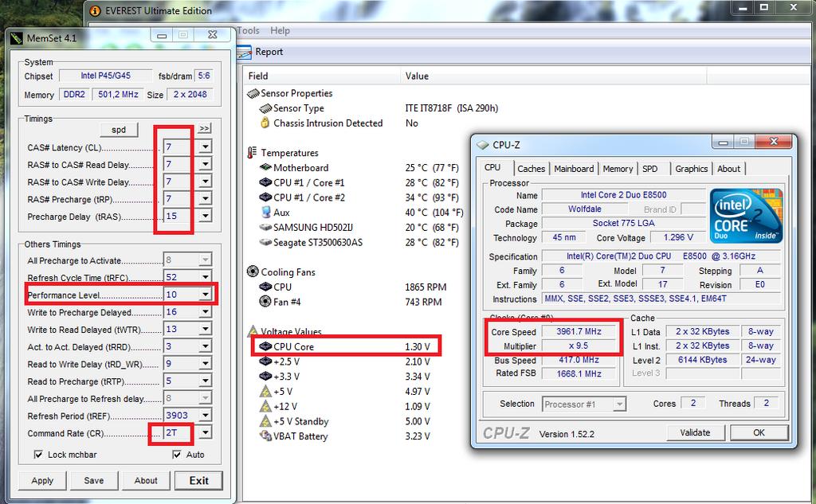The image size is (816, 504).
Task: Click the +12 V warning icon
Action: (265, 406)
